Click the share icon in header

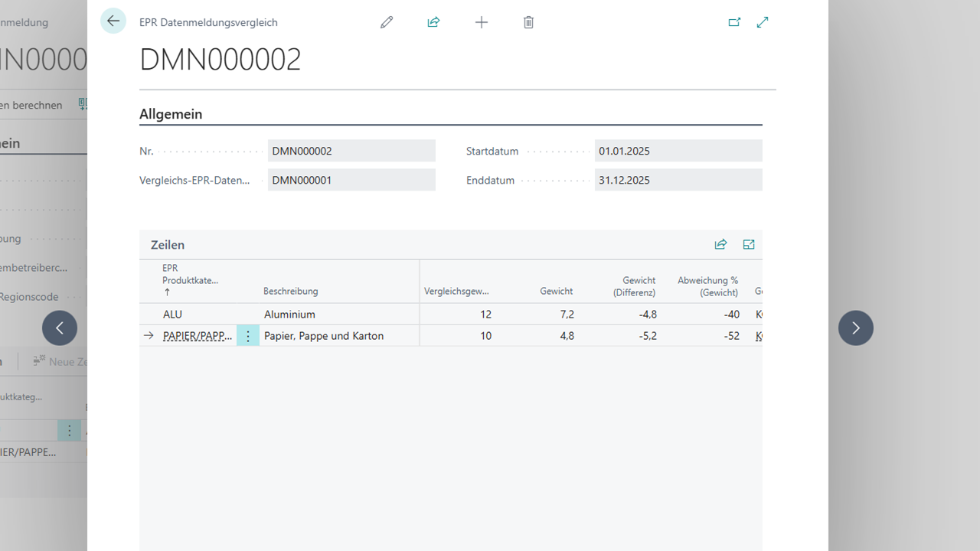tap(433, 22)
